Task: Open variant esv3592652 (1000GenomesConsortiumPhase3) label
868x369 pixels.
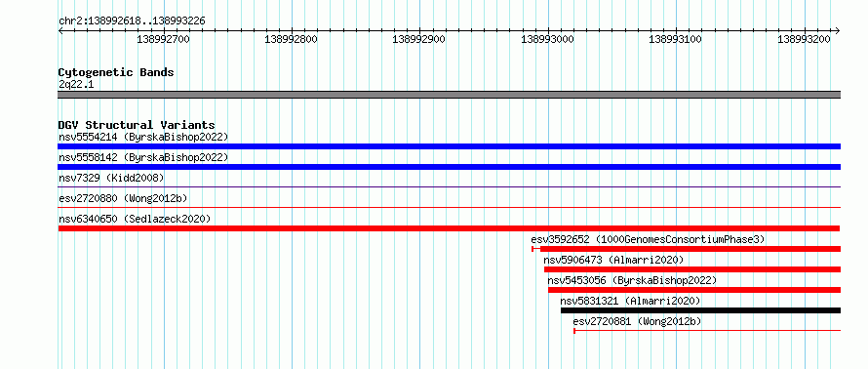Action: [648, 239]
